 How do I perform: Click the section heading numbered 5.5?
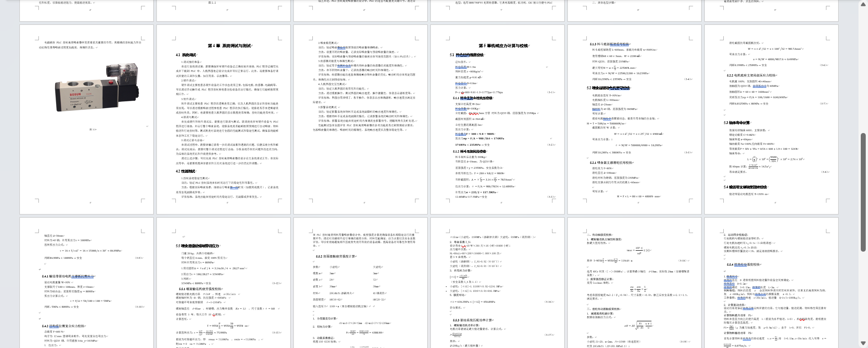tap(197, 246)
